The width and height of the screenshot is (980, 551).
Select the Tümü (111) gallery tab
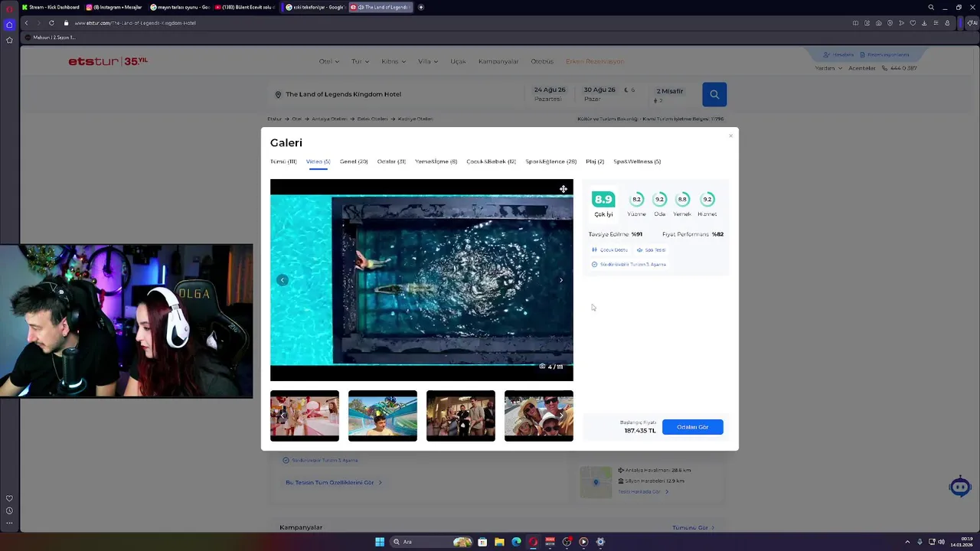(283, 161)
